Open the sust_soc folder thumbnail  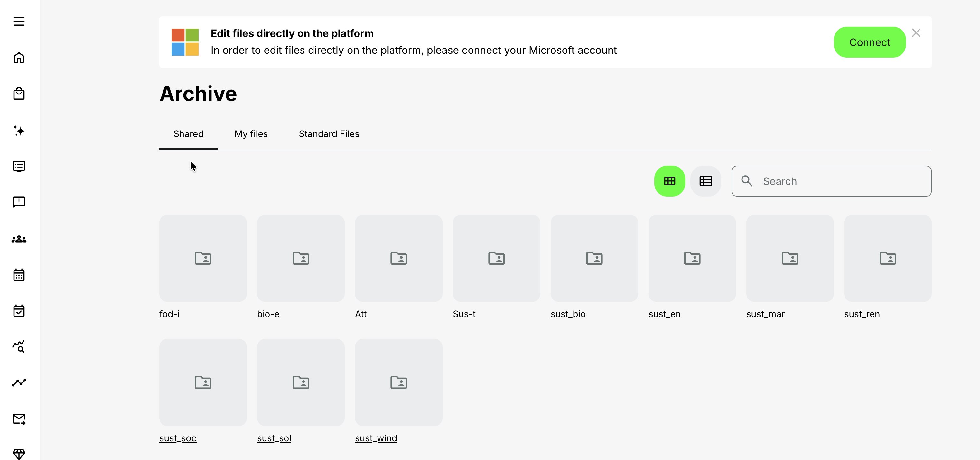coord(203,382)
